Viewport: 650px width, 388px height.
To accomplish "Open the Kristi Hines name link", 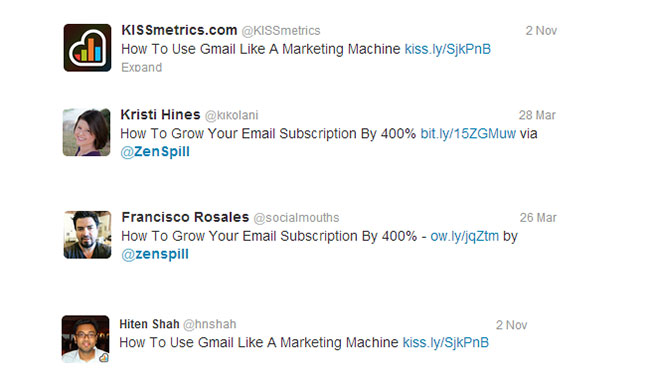I will pyautogui.click(x=160, y=114).
